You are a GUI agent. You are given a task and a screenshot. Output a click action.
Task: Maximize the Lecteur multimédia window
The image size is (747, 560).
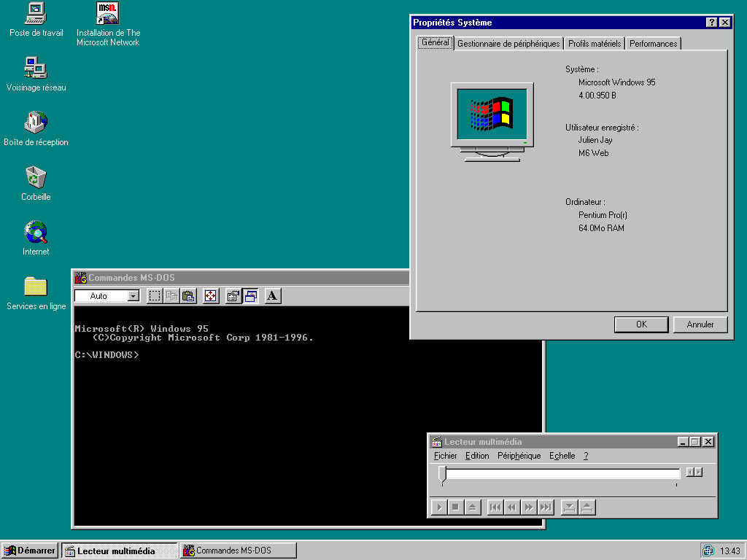pos(694,442)
